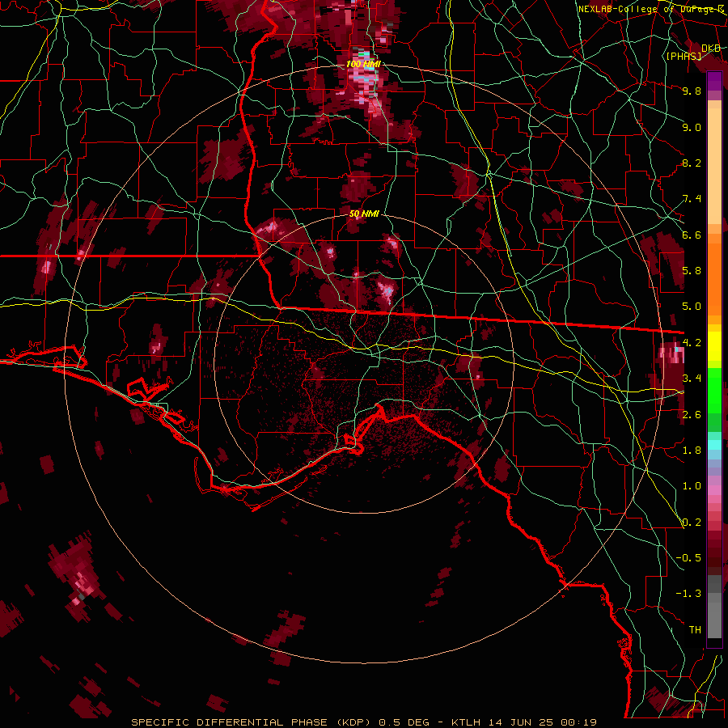
Task: Click the "TH" label at the scale bottom
Action: pos(695,630)
